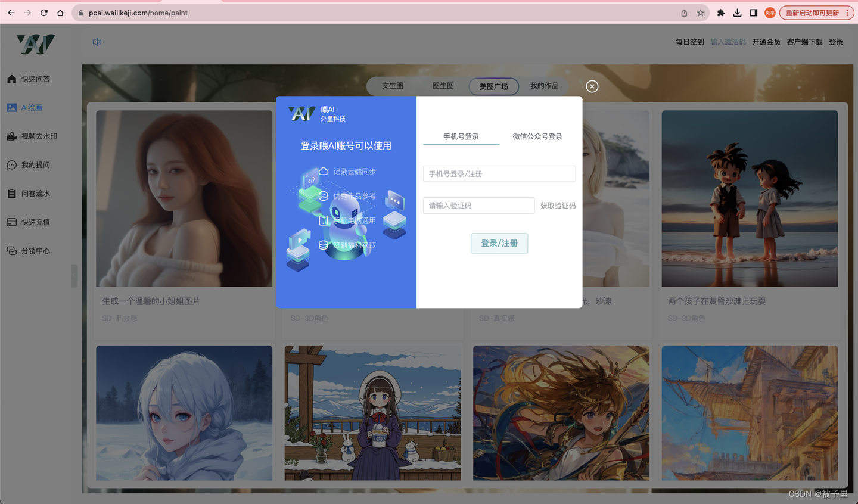Image resolution: width=858 pixels, height=504 pixels.
Task: Open the sailing ship painting image
Action: pos(750,413)
